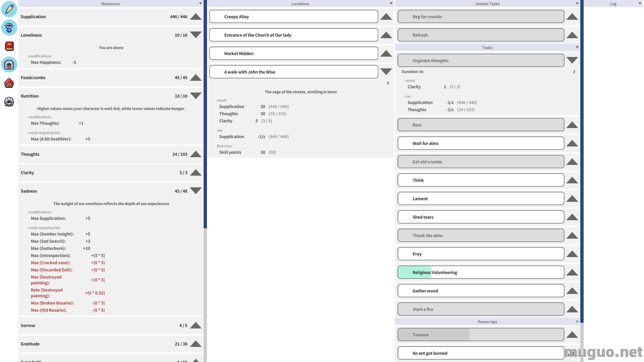Collapse the Loneliness resource details
644x362 pixels.
coord(196,35)
